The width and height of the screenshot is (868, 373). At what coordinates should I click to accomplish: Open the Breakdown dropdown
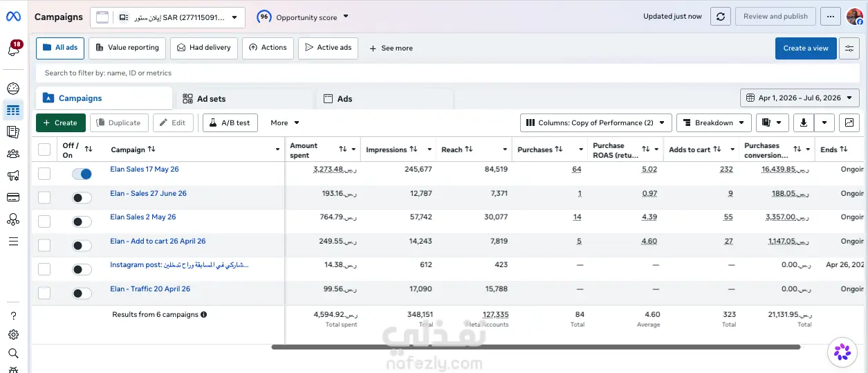coord(714,122)
